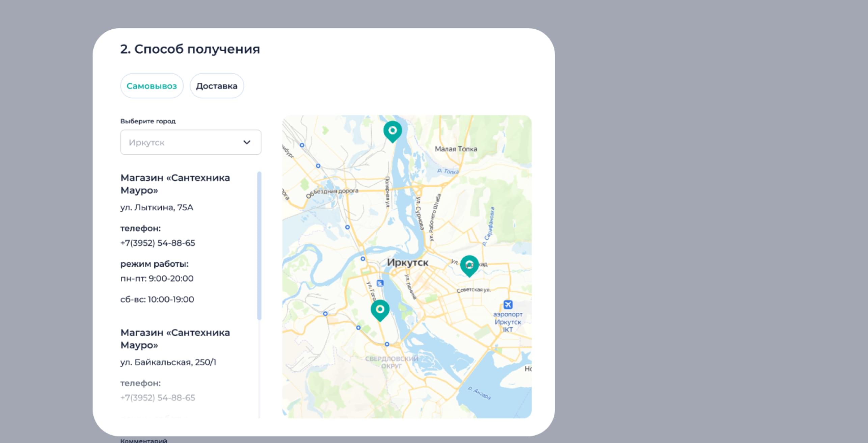Click topmost blue circle marker on map
This screenshot has height=443, width=868.
[x=302, y=145]
